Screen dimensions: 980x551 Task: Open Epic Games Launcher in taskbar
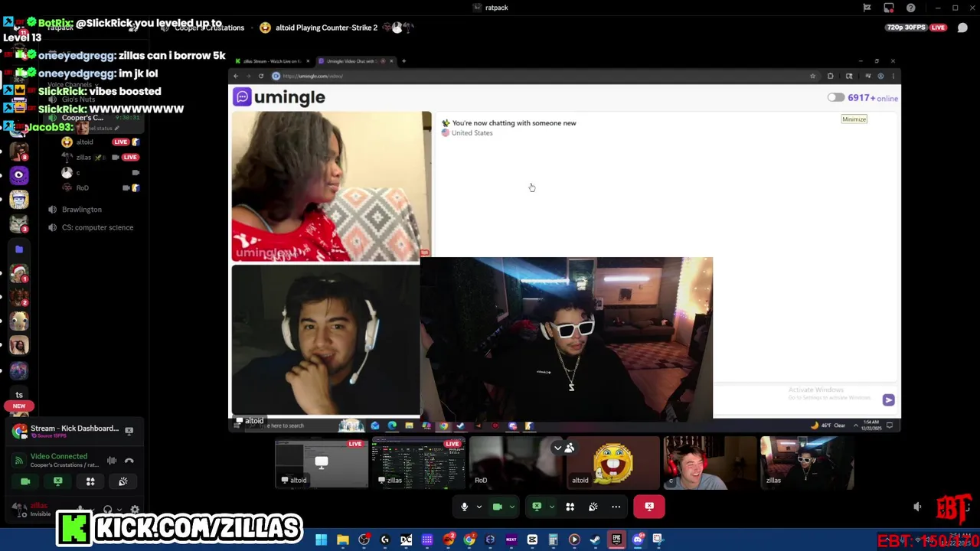(616, 540)
